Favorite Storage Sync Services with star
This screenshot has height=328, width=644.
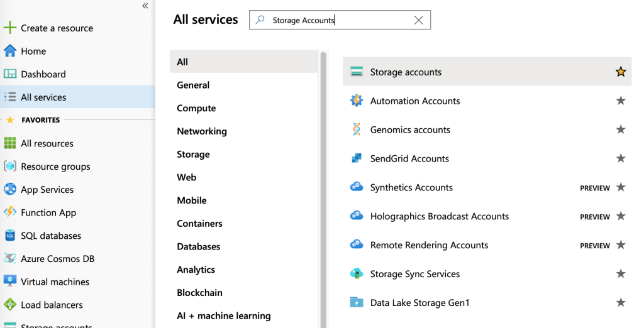tap(621, 273)
